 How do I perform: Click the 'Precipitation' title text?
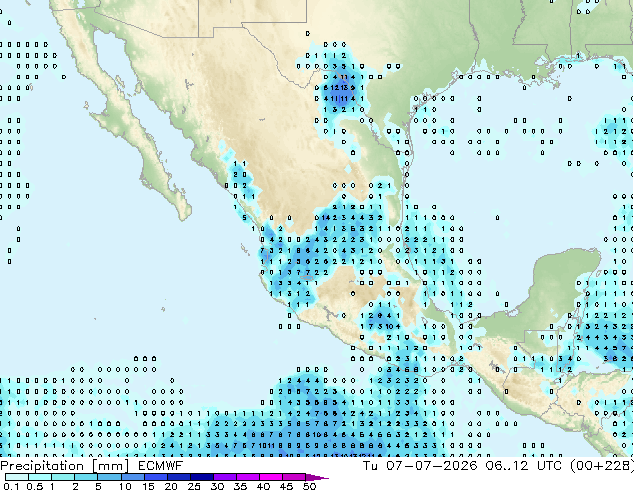point(42,466)
